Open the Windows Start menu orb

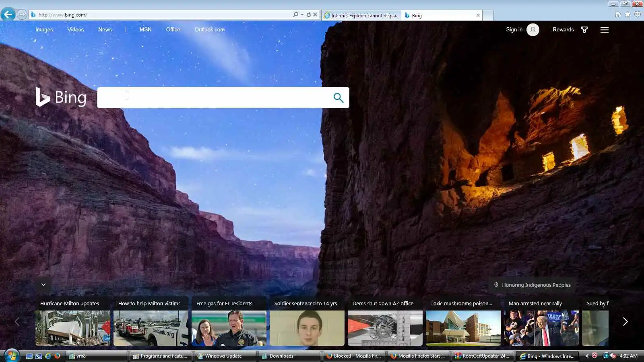[x=11, y=356]
